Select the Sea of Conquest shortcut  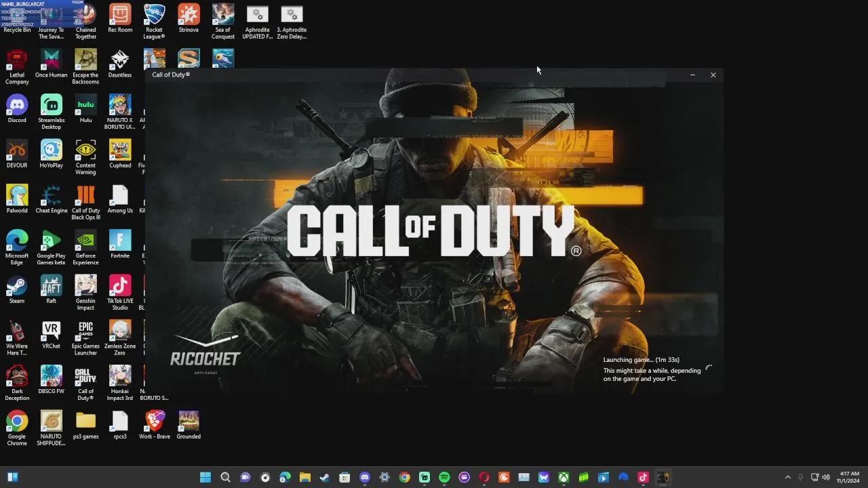[223, 21]
